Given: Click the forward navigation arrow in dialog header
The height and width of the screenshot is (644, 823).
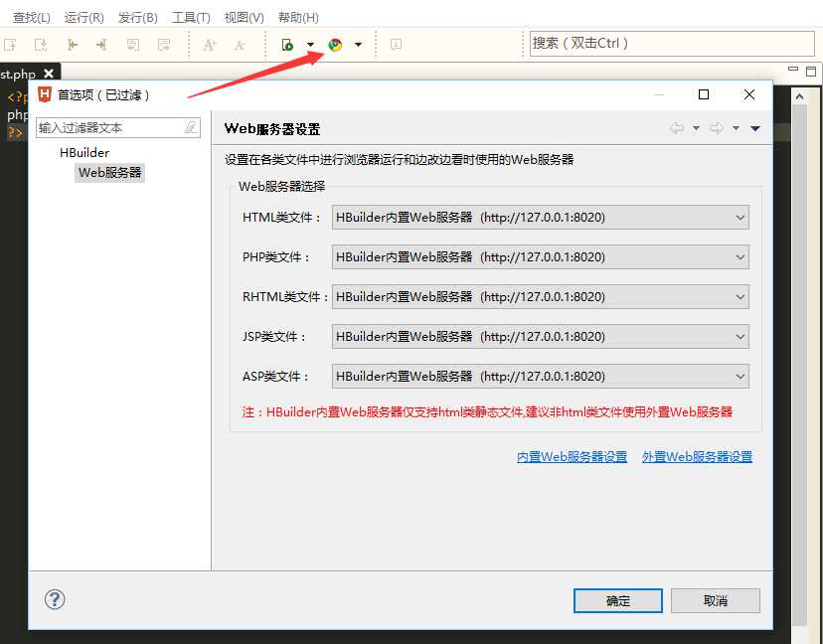Looking at the screenshot, I should pos(717,128).
